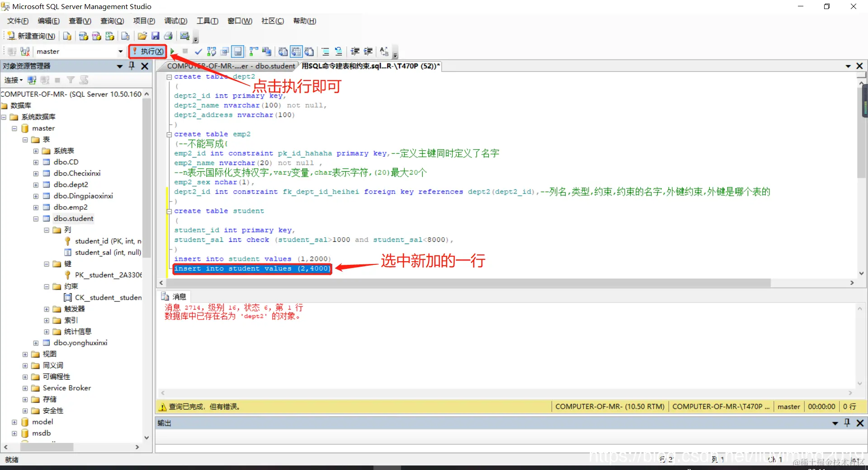Open the Debug (调试) menu
The width and height of the screenshot is (868, 470).
[x=176, y=21]
